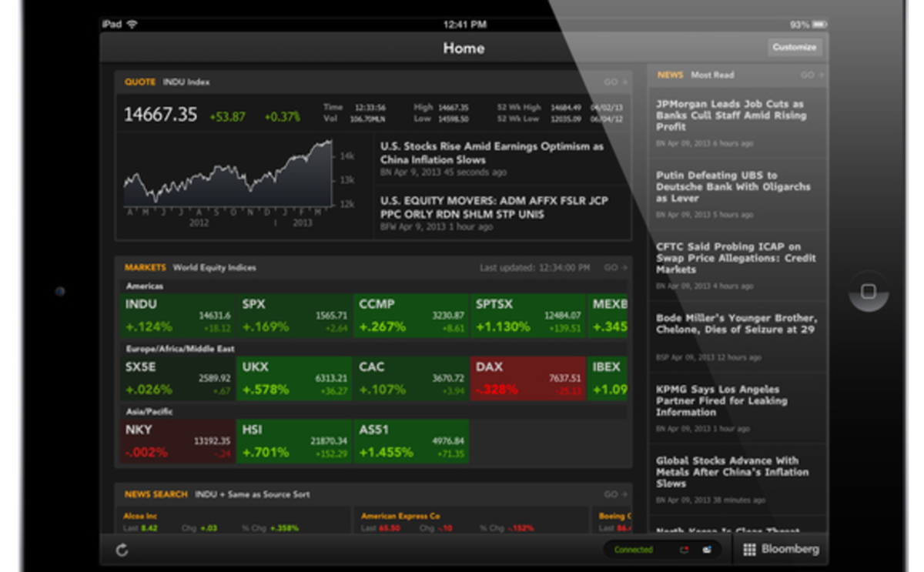Select the Home tab title
Viewport: 924px width, 572px height.
point(463,48)
